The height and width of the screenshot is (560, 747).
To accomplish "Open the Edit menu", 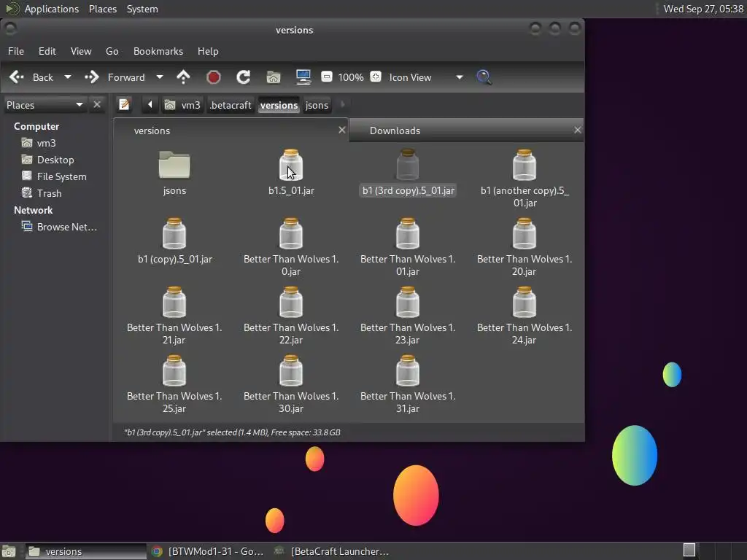I will (47, 51).
